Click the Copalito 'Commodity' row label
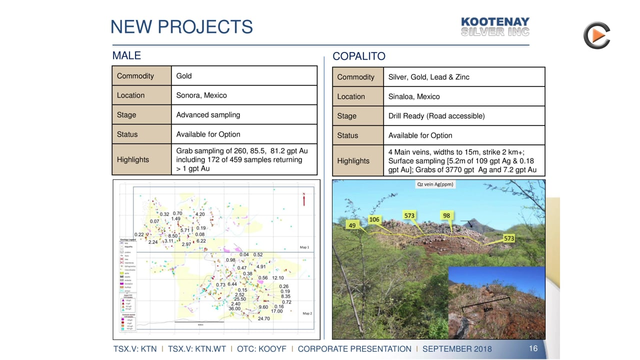 click(x=358, y=77)
